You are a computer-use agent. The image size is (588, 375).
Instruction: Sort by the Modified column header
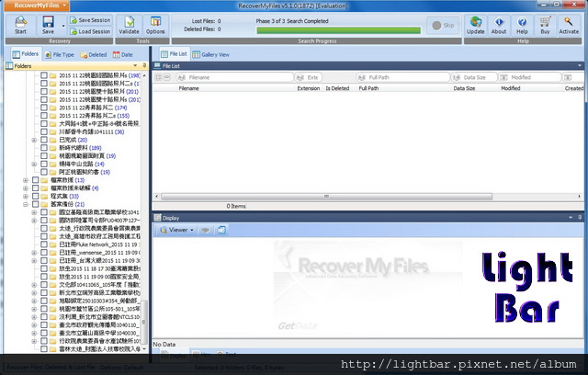[x=511, y=88]
